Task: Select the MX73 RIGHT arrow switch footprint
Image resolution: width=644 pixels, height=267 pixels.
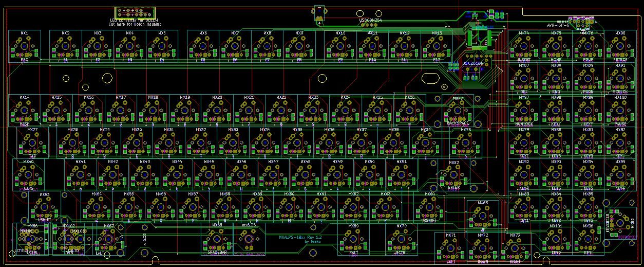Action: pos(515,248)
